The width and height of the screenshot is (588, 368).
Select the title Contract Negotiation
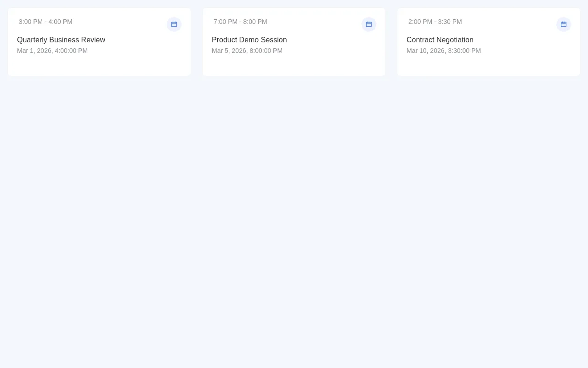coord(440,40)
